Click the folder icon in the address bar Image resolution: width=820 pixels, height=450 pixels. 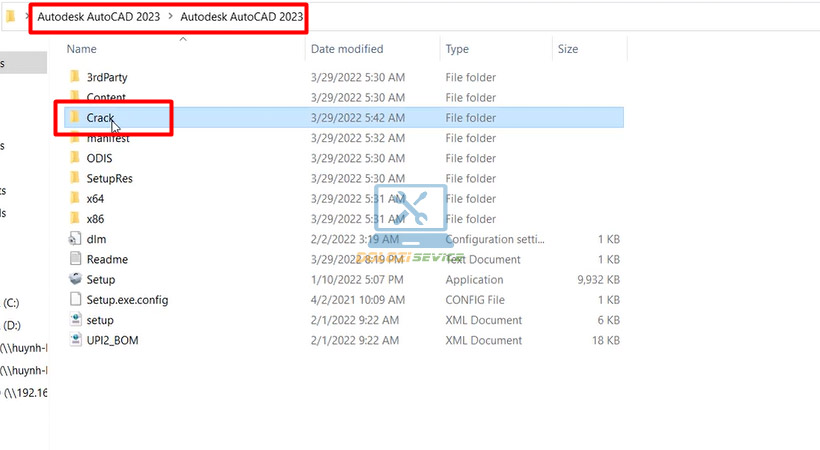click(10, 17)
